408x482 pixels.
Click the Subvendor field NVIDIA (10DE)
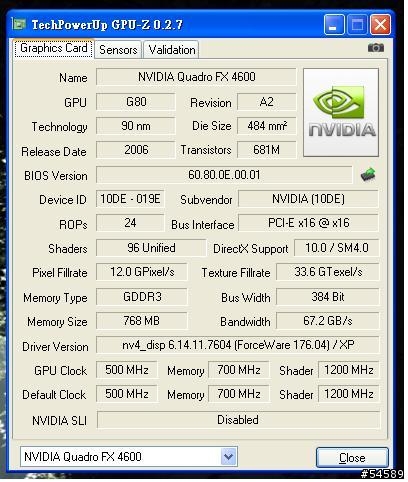[308, 199]
